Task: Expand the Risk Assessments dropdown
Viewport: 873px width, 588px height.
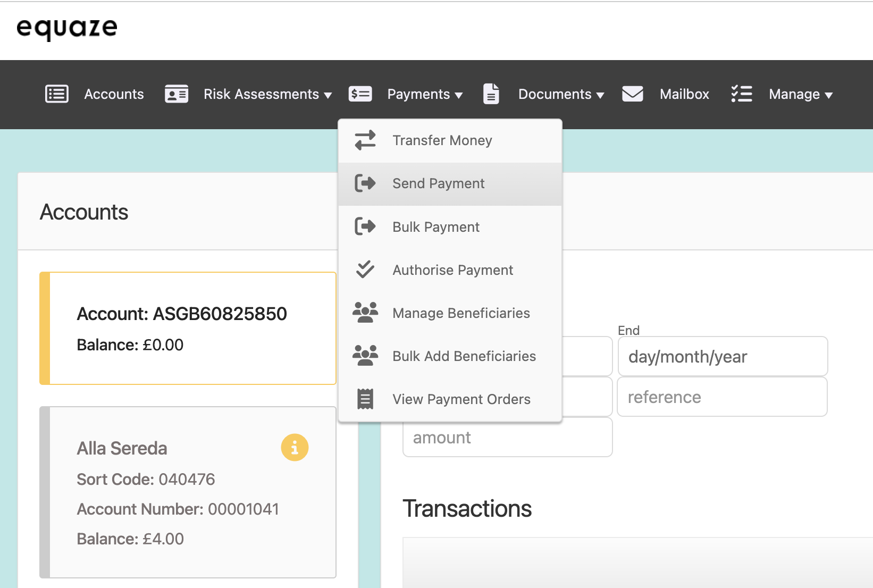Action: 267,95
